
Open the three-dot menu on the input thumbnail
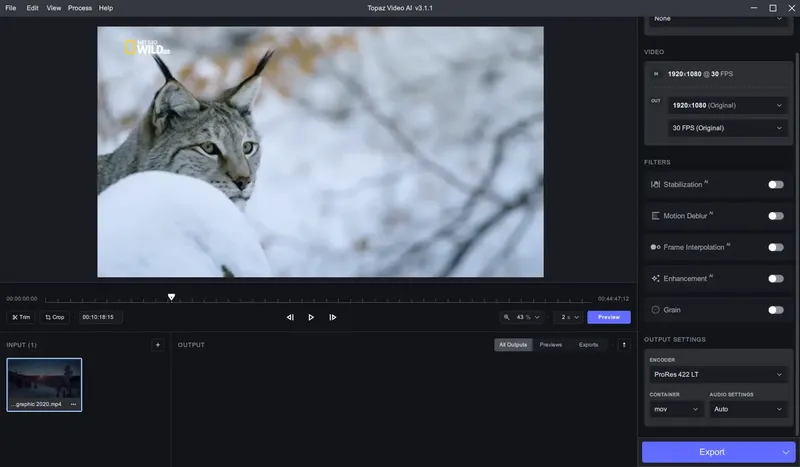(x=73, y=404)
